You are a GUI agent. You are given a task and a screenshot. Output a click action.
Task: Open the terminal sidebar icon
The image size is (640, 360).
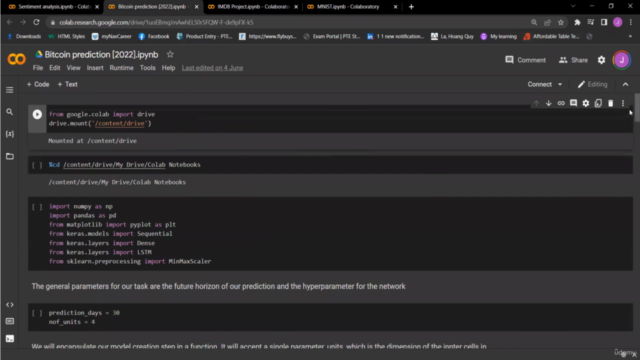[x=10, y=338]
